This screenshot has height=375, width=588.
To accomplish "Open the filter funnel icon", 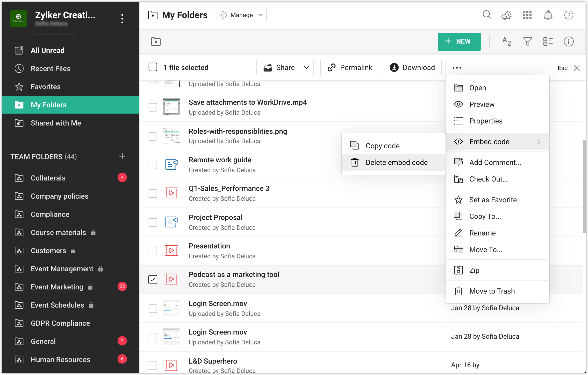I will pyautogui.click(x=527, y=41).
